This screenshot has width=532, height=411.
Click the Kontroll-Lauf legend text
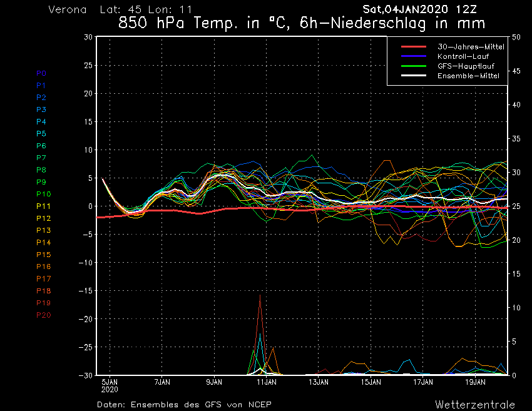click(463, 56)
